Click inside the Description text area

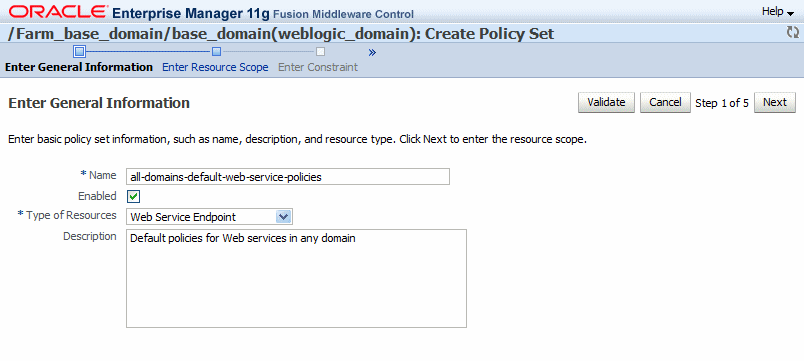(296, 278)
